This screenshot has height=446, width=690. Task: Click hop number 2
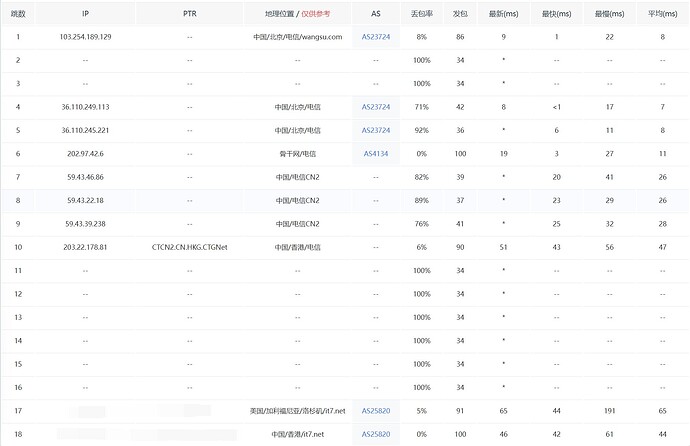[18, 60]
